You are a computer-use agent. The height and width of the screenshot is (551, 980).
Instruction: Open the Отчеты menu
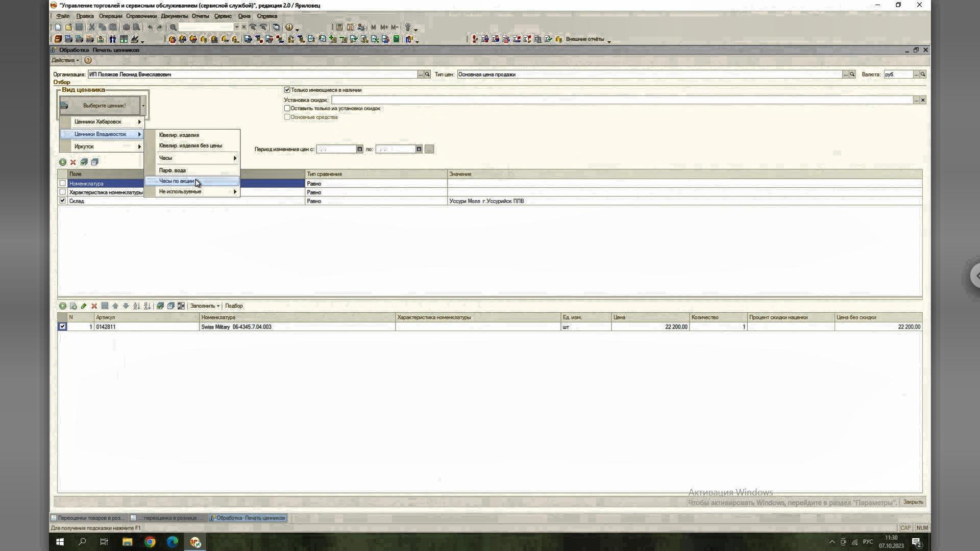coord(201,16)
